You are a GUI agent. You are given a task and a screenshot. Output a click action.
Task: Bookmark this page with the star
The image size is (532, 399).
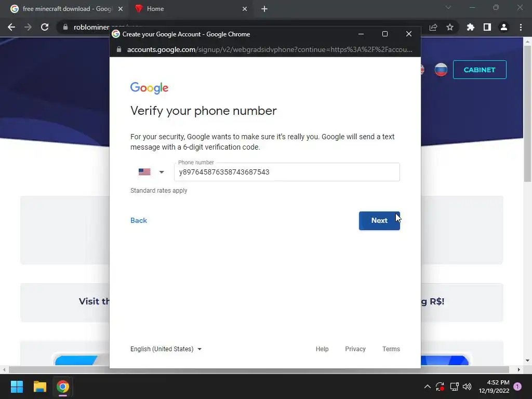coord(450,27)
